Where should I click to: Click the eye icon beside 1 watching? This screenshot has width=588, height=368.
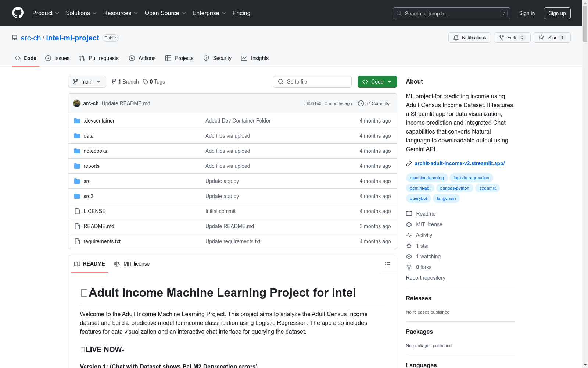coord(409,256)
